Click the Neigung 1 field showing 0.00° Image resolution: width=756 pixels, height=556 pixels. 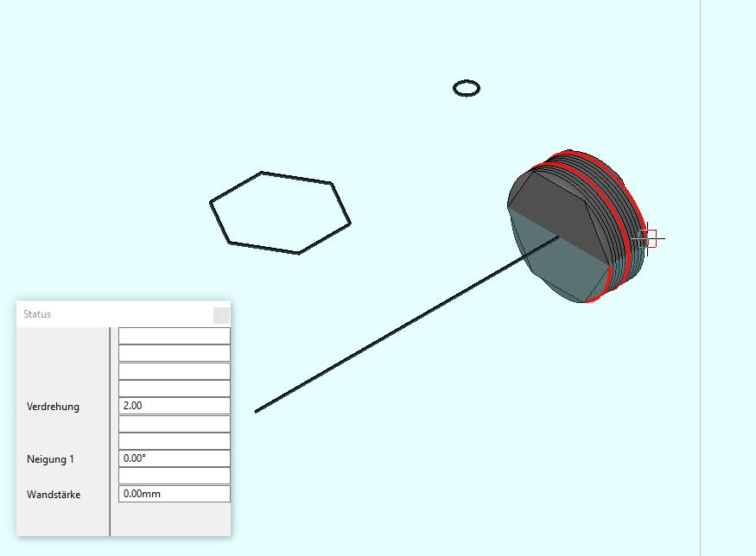(x=174, y=458)
